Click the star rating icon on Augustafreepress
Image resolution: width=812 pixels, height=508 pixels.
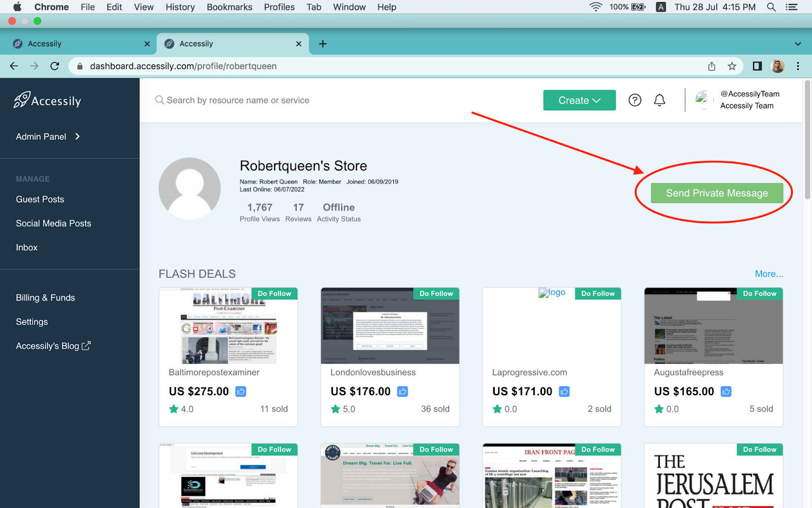click(x=659, y=409)
